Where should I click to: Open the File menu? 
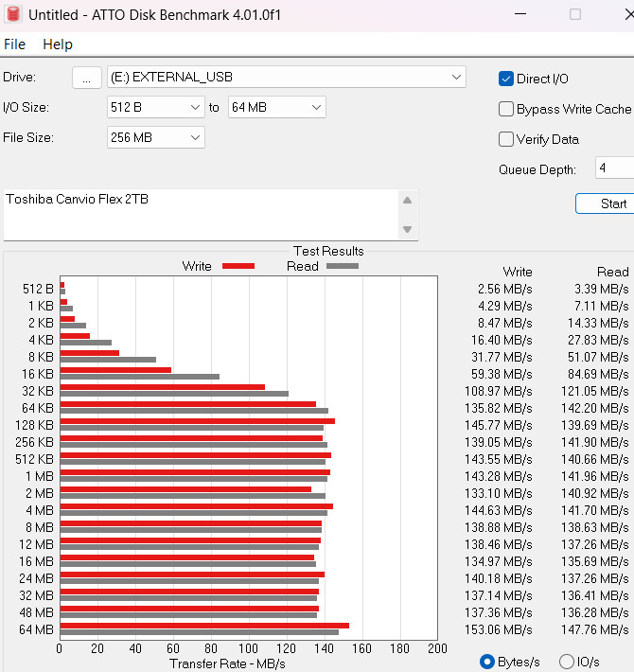14,44
